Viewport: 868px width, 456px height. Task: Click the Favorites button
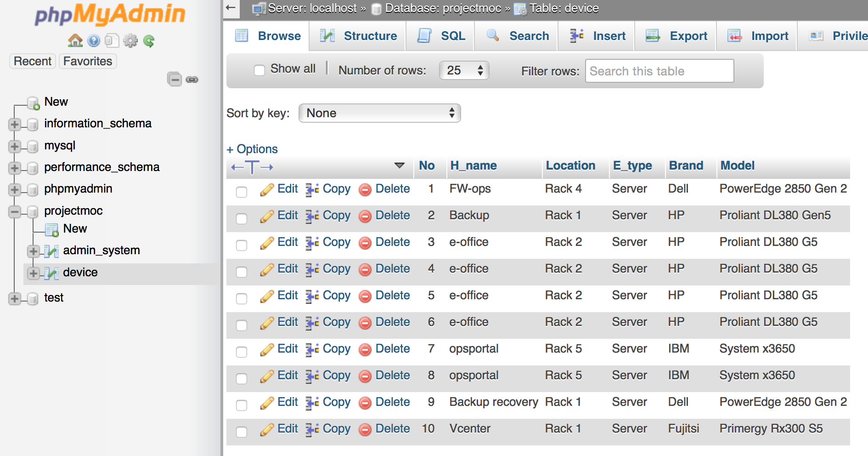[x=88, y=61]
